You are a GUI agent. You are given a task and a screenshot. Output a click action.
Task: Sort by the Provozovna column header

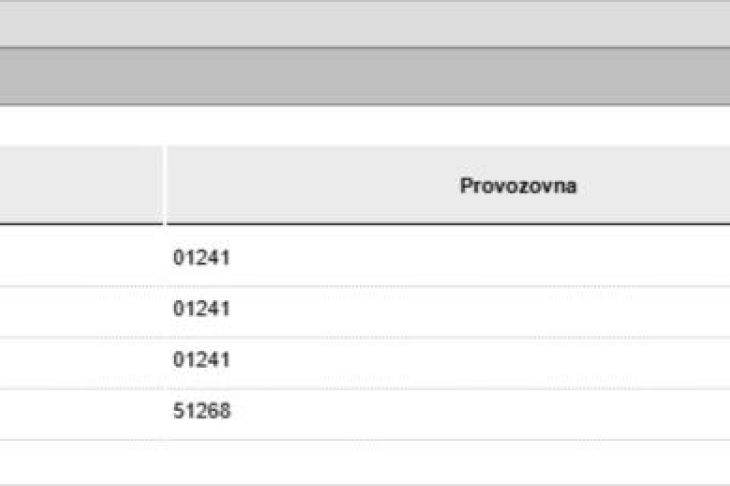coord(518,186)
